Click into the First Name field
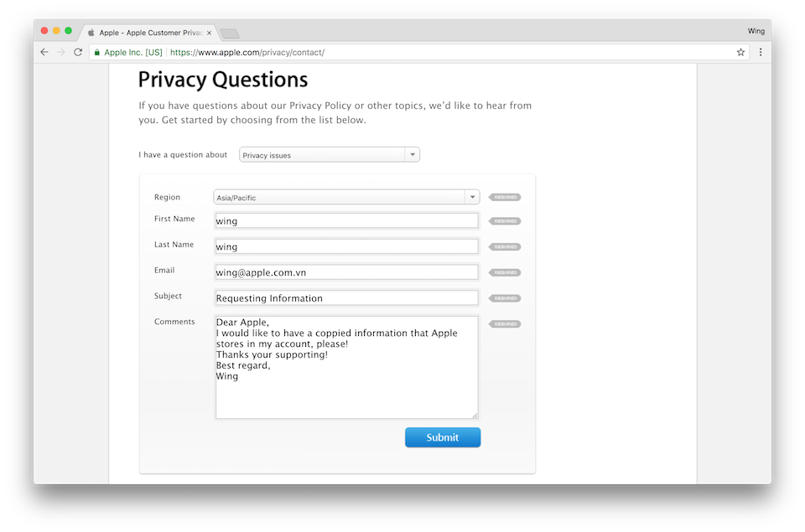805x532 pixels. pos(346,221)
